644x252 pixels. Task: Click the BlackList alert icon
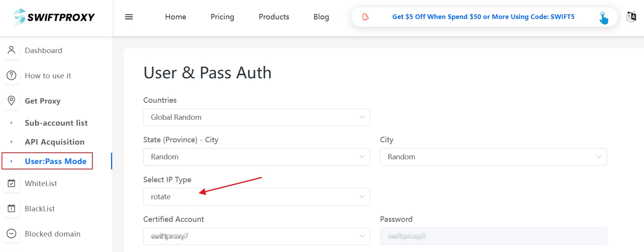[x=12, y=209]
